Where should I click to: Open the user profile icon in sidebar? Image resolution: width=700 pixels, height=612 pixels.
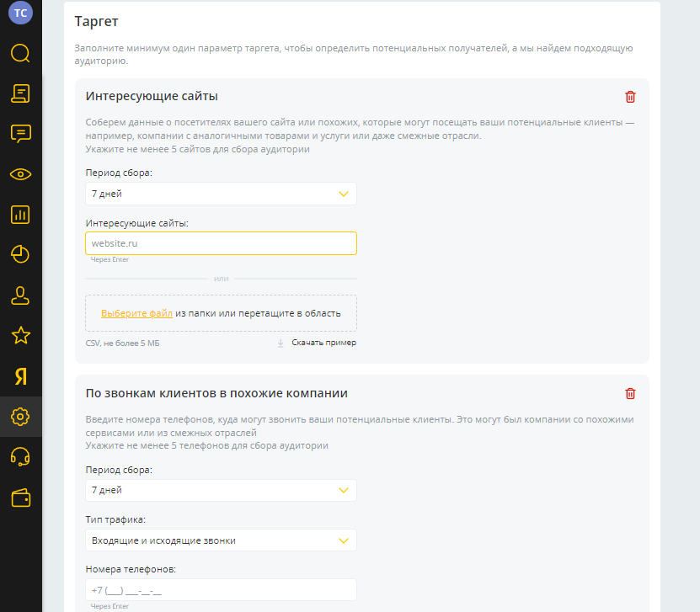(20, 295)
